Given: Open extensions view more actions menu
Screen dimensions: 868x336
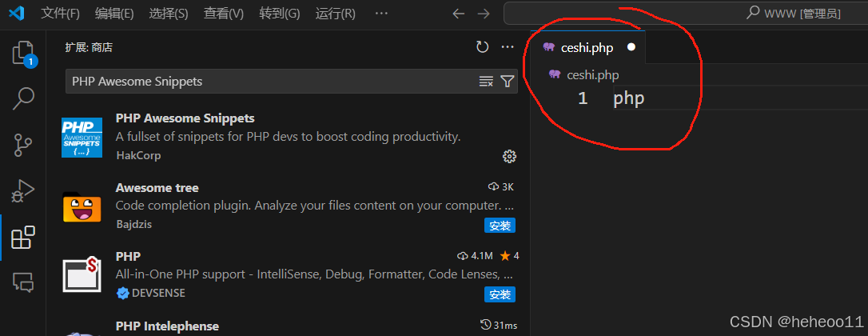Looking at the screenshot, I should [508, 47].
